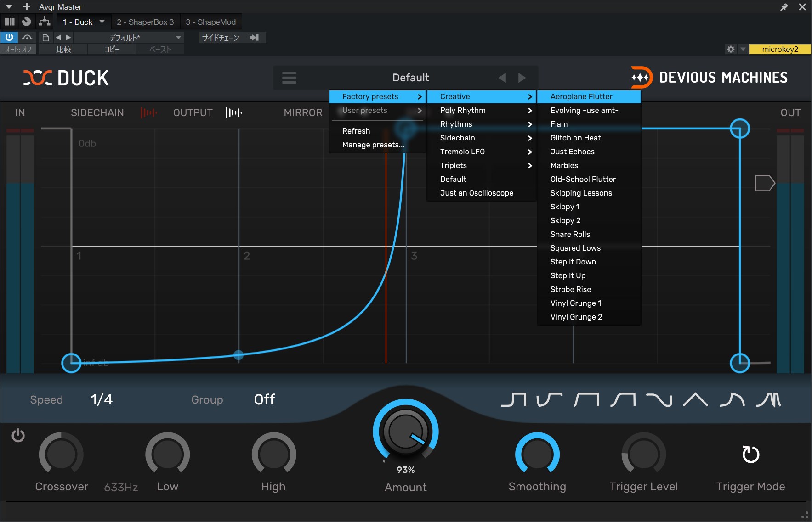The width and height of the screenshot is (812, 522).
Task: Toggle the plugin bypass power button
Action: click(9, 38)
